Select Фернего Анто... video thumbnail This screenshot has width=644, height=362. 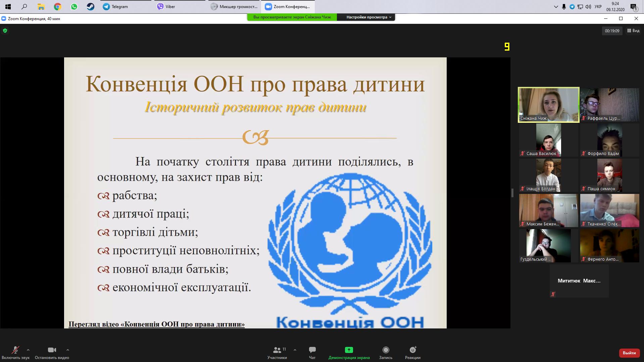pos(610,246)
